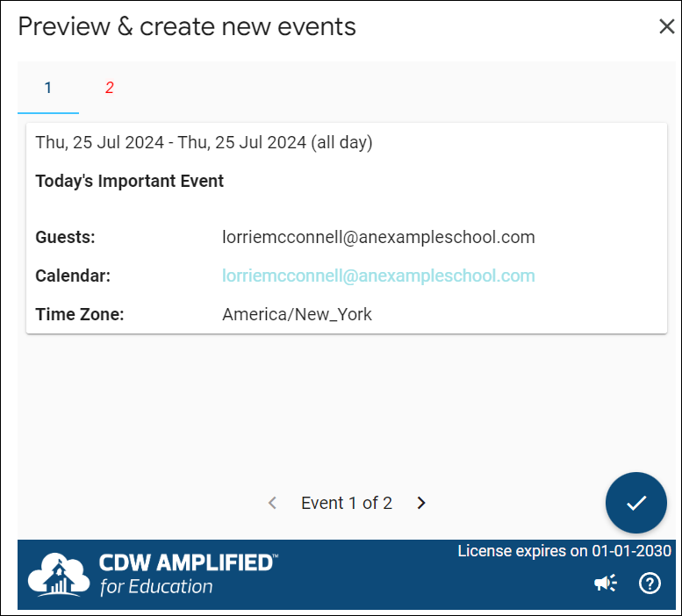Click the Guests: label
This screenshot has height=616, width=682.
tap(65, 237)
